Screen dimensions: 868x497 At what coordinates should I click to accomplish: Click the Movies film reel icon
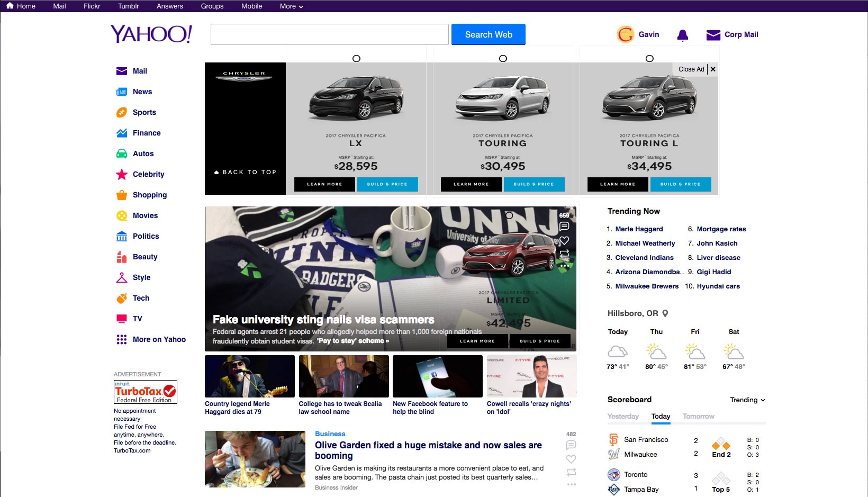click(122, 215)
